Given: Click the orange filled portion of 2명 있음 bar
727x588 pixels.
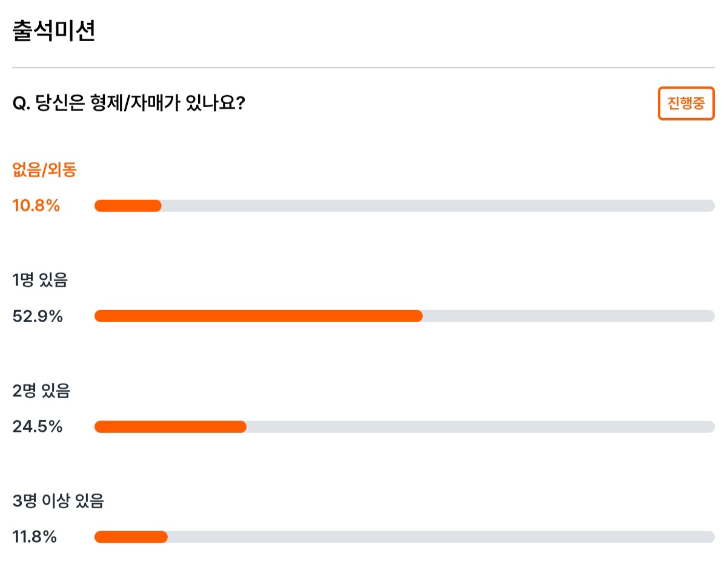Looking at the screenshot, I should [x=170, y=427].
